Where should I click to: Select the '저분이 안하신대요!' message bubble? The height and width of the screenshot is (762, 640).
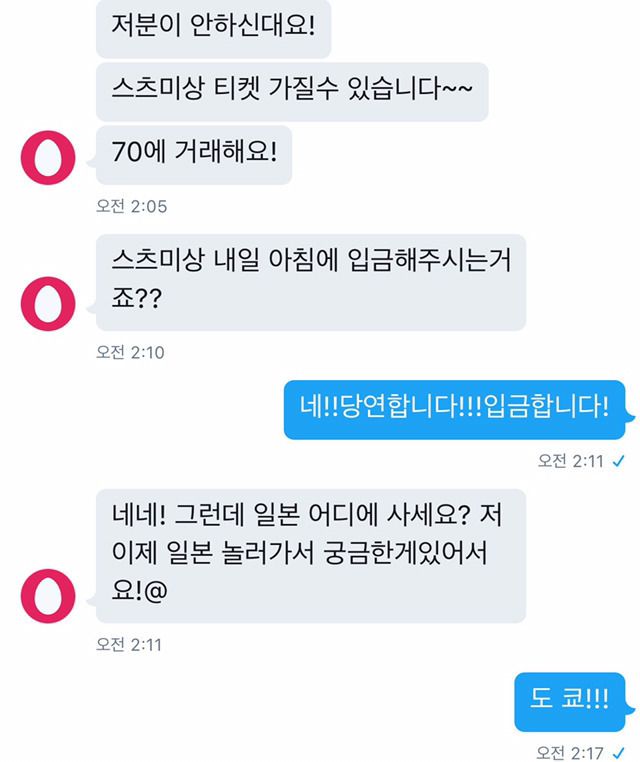213,28
